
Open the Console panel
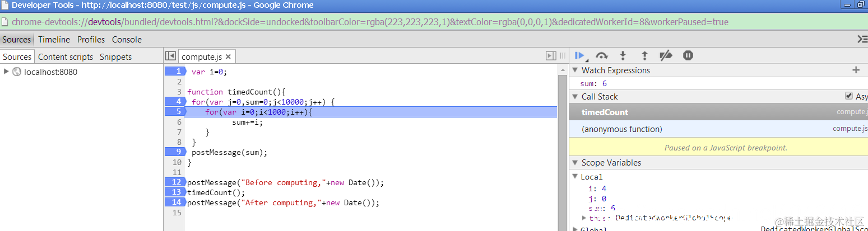click(127, 39)
